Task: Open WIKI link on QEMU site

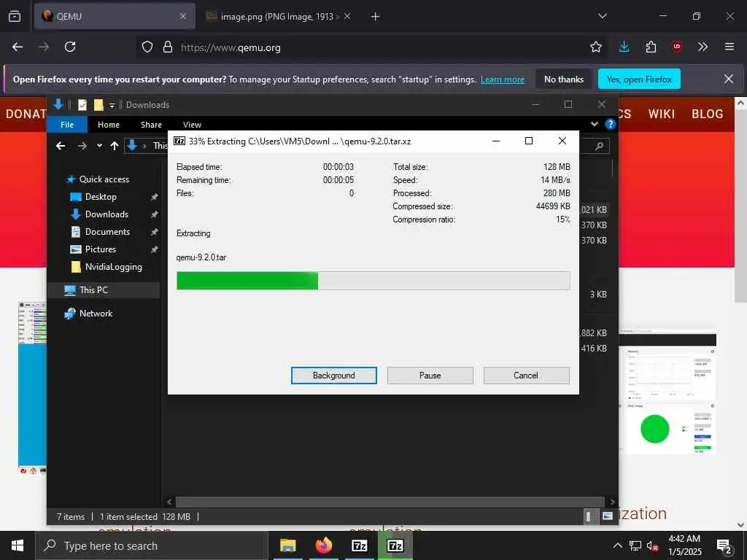Action: [661, 114]
